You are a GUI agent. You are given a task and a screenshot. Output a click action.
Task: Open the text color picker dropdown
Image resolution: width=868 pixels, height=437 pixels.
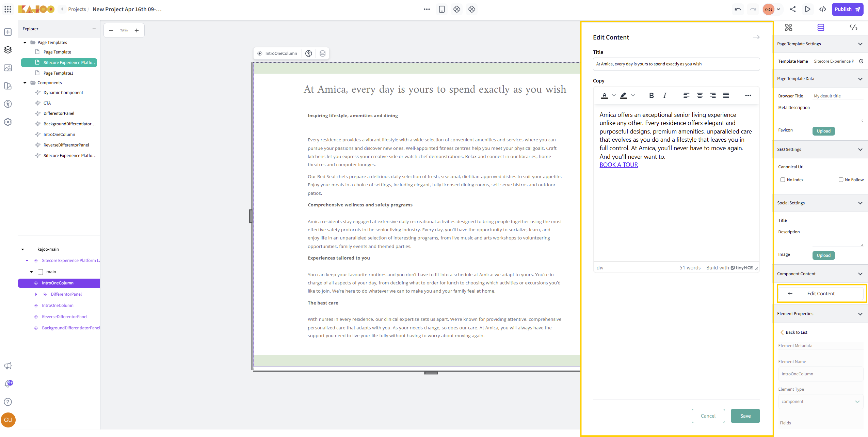click(x=614, y=95)
